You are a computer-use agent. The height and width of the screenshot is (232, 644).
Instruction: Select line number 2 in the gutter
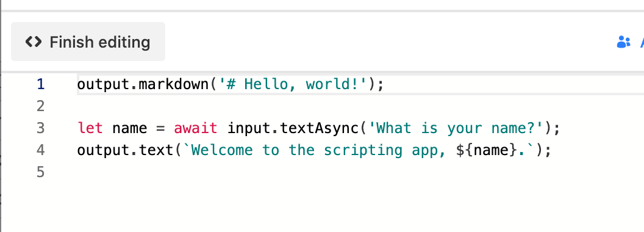[40, 107]
